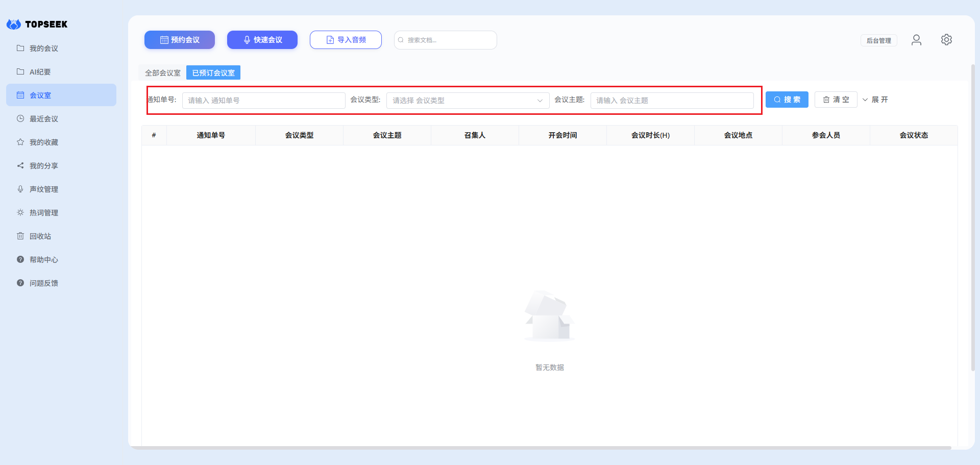Expand more filters with 展开

pyautogui.click(x=875, y=100)
